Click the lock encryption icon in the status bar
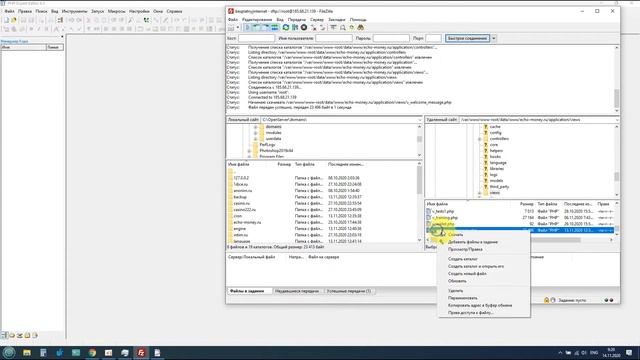 click(x=546, y=300)
